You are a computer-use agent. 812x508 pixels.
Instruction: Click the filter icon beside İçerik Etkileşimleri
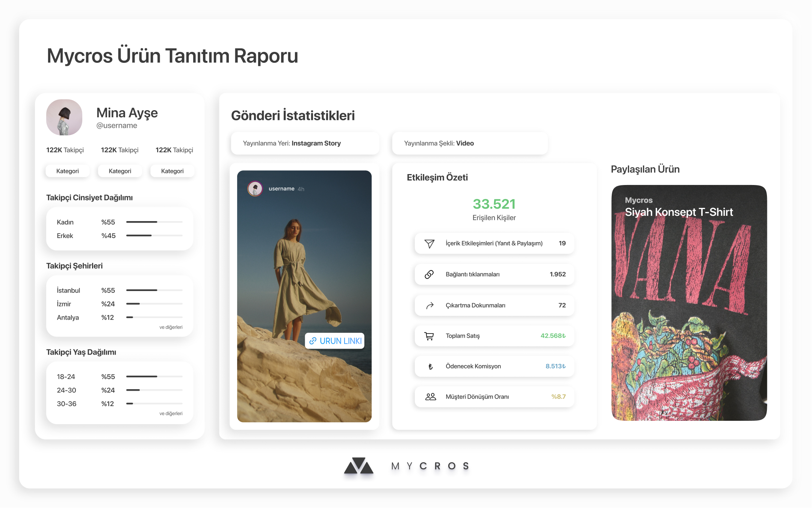(x=429, y=244)
